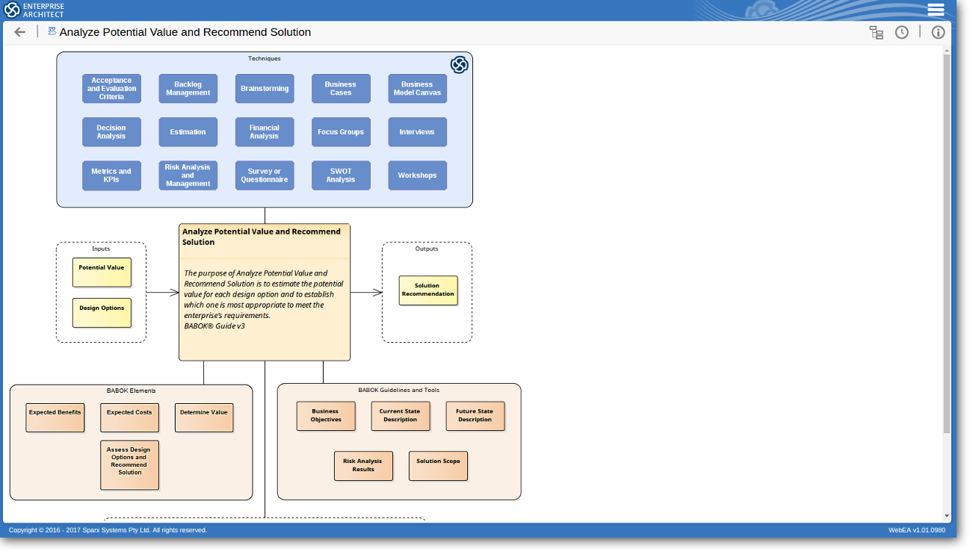Open the hamburger menu in header
979x560 pixels.
(936, 10)
